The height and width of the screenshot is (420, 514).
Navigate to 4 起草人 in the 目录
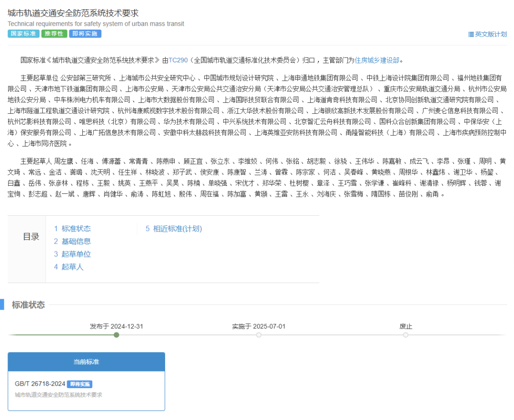[69, 267]
